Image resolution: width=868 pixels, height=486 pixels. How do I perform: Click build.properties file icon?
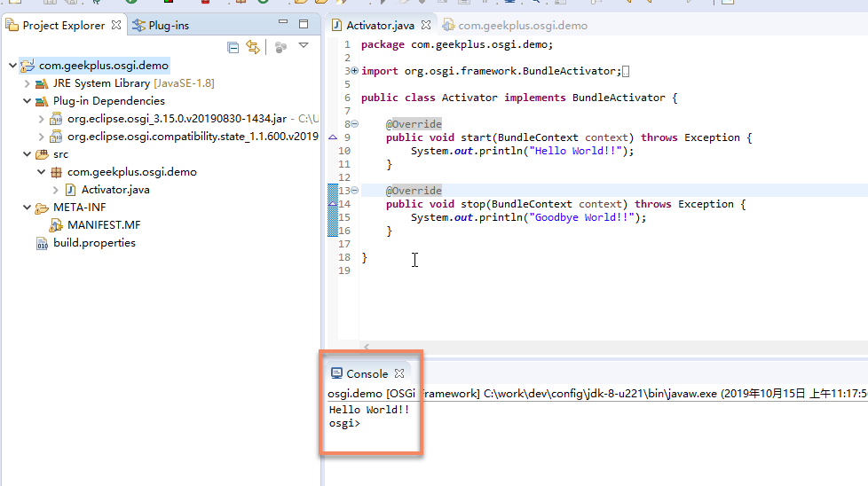coord(42,243)
